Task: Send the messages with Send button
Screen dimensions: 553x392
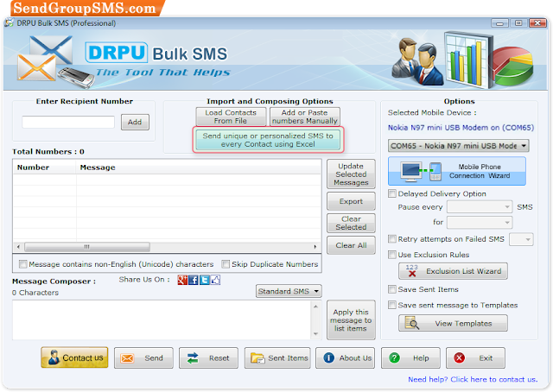Action: (x=143, y=357)
